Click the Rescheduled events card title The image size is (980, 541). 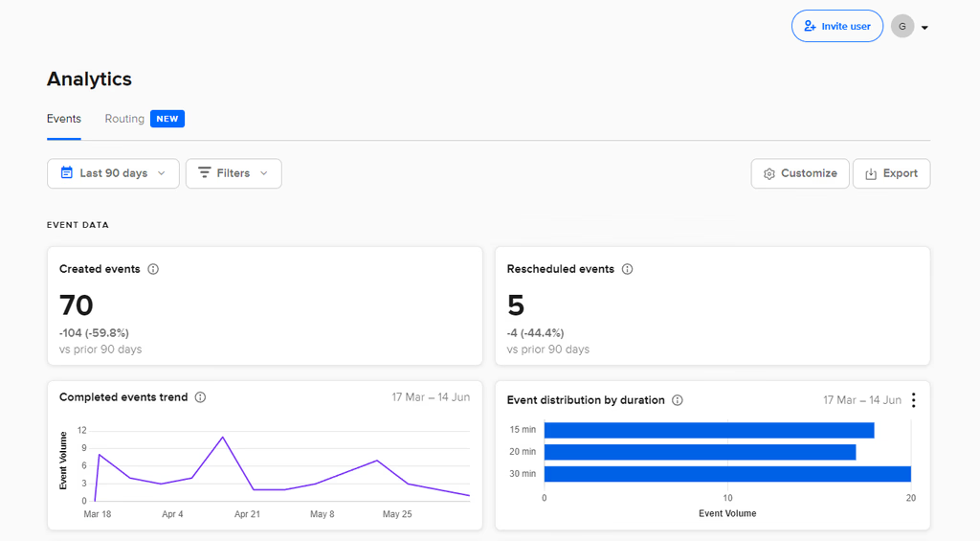click(x=561, y=269)
